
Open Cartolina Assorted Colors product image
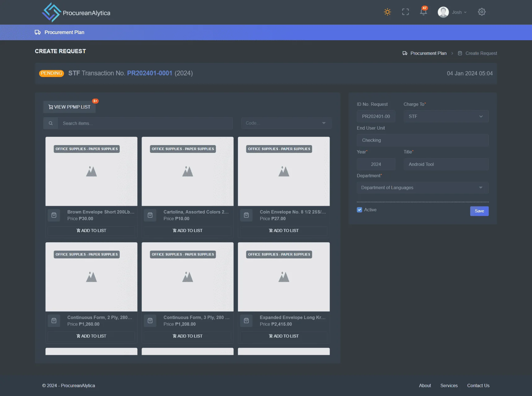pyautogui.click(x=188, y=171)
